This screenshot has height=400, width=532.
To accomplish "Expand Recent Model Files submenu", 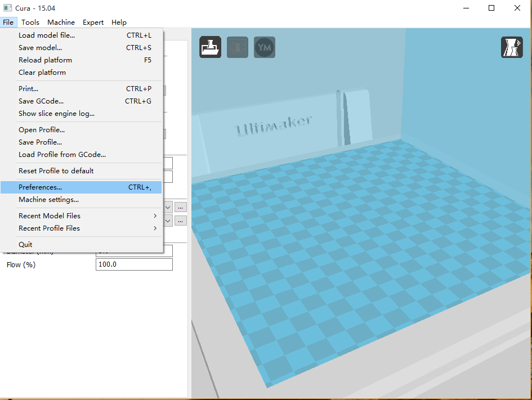I will (81, 216).
